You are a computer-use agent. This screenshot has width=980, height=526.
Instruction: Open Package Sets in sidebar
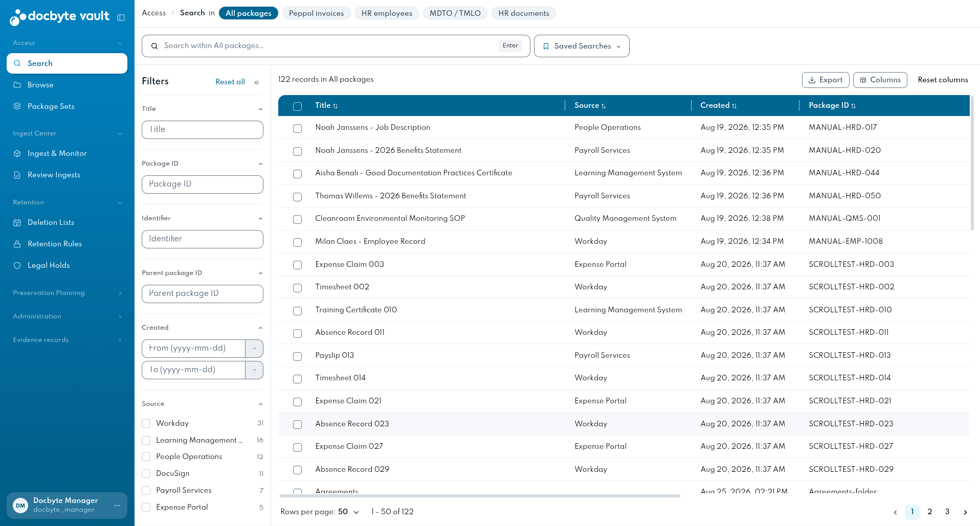[x=67, y=106]
